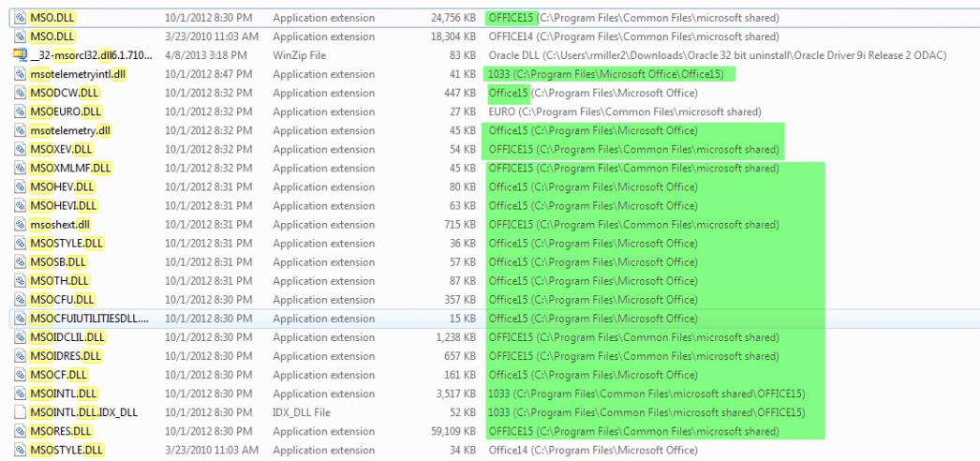Select the MSOHEVI.DLL file name
Image resolution: width=980 pixels, height=461 pixels.
tap(64, 205)
